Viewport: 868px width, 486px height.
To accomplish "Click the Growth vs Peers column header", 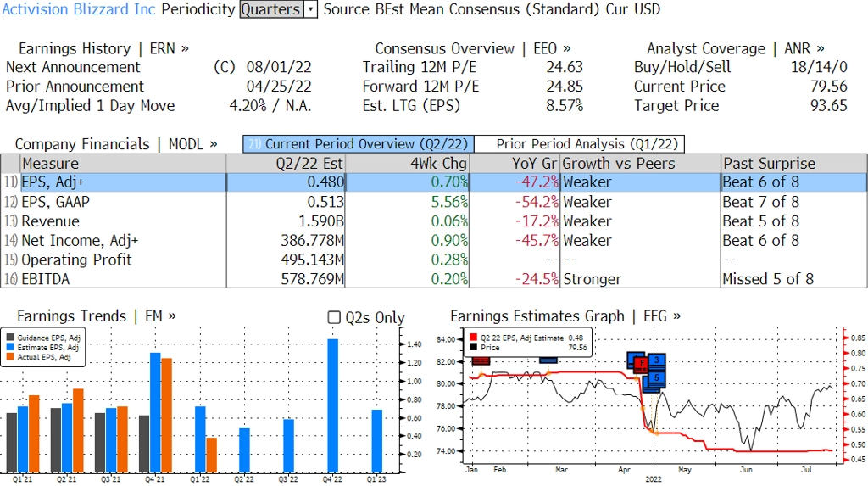I will coord(641,164).
